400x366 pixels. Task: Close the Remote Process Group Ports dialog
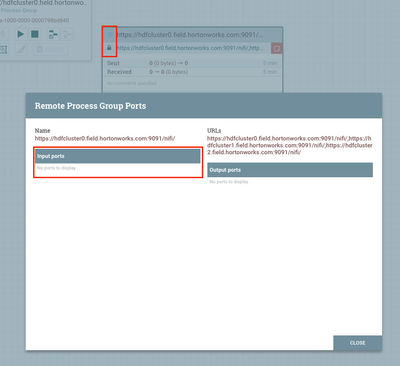click(357, 343)
